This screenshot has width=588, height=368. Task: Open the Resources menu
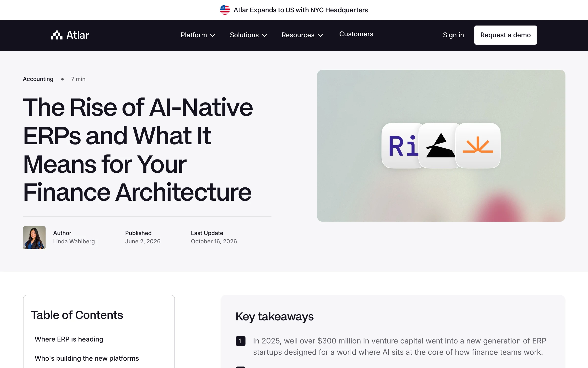302,35
